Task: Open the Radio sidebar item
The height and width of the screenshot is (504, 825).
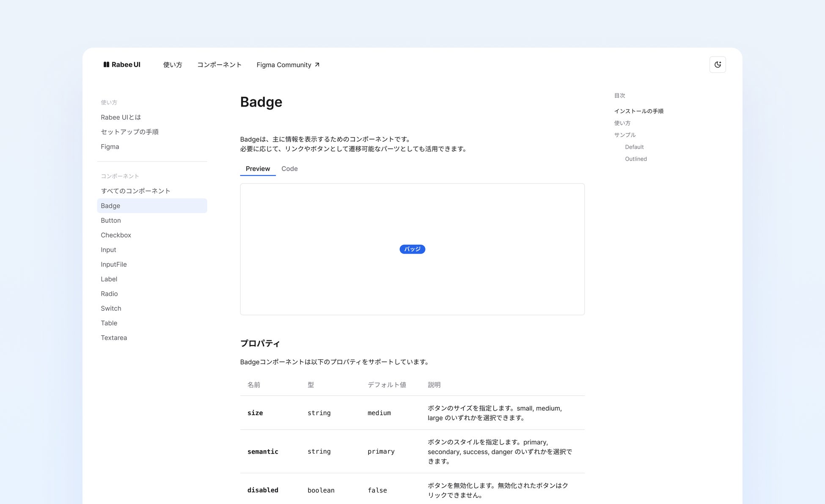Action: pyautogui.click(x=109, y=294)
